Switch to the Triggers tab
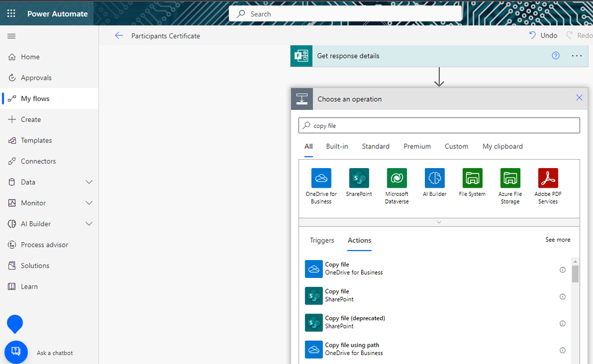Image resolution: width=593 pixels, height=364 pixels. coord(322,240)
